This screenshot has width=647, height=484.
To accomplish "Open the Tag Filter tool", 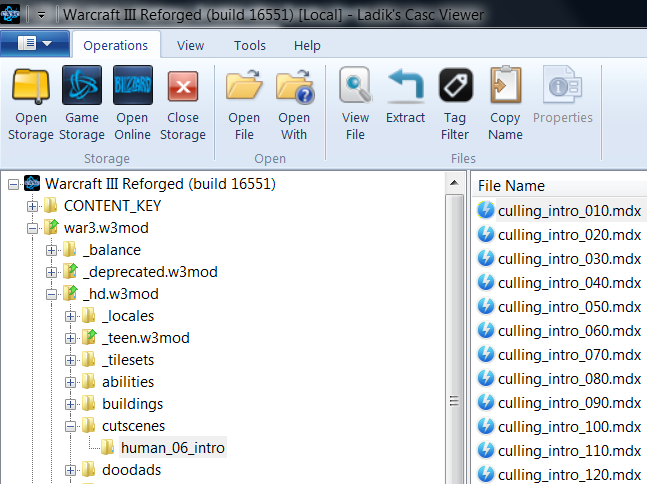I will 455,85.
